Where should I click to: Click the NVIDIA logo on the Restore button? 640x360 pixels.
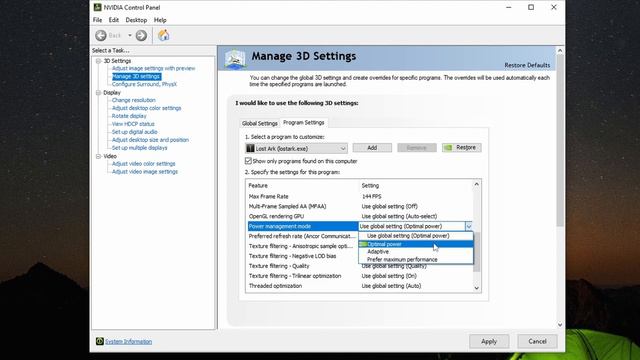click(448, 148)
